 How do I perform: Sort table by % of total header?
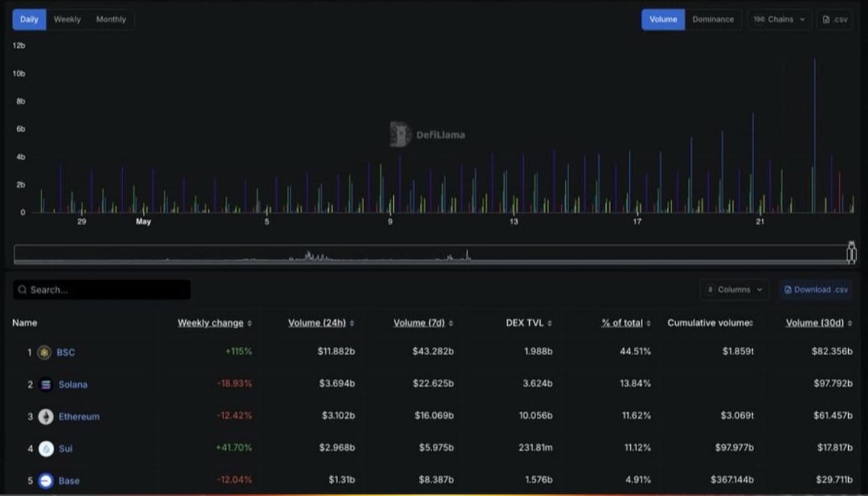click(623, 323)
